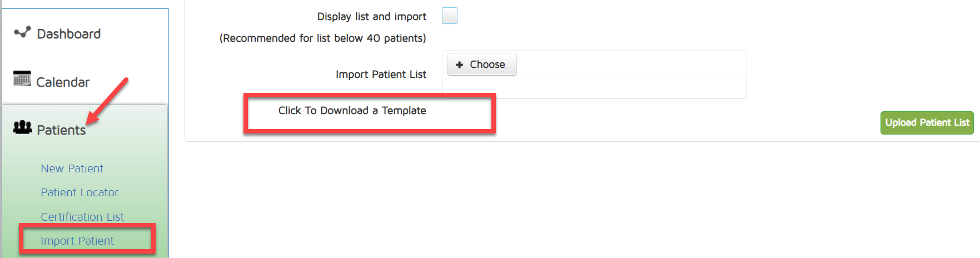
Task: Go to Patient Locator
Action: pos(79,192)
